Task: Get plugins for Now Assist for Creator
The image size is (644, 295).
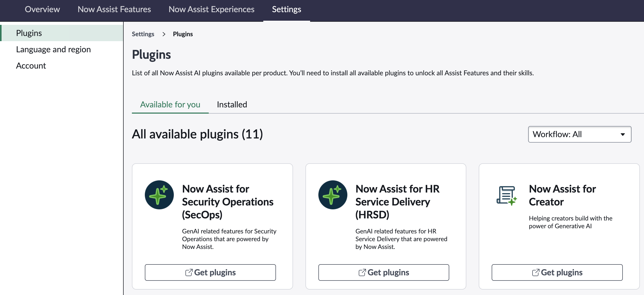Action: 557,272
